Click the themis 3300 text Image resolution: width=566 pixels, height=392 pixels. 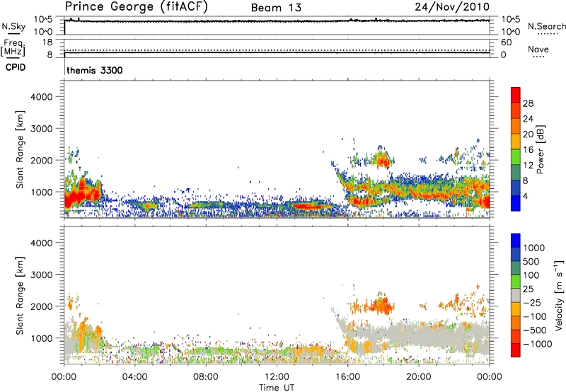coord(95,70)
